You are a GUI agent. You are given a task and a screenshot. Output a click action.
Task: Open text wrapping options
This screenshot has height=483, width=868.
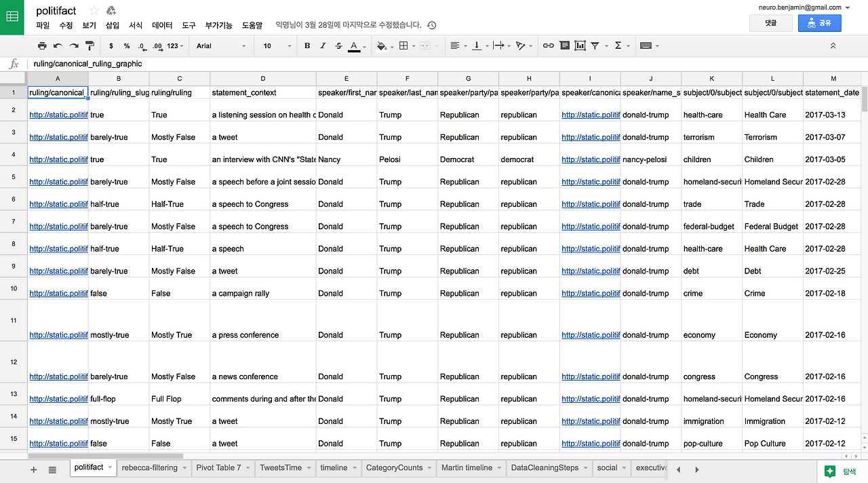click(x=501, y=45)
